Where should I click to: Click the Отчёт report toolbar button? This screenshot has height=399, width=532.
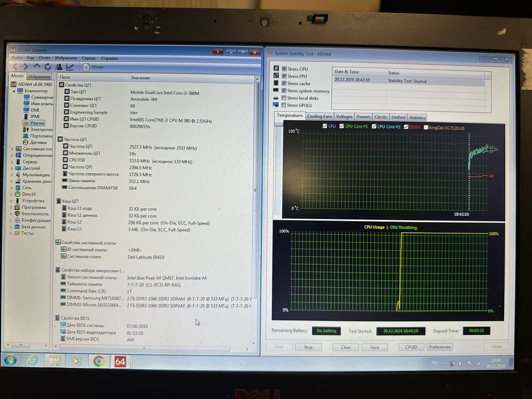click(94, 67)
